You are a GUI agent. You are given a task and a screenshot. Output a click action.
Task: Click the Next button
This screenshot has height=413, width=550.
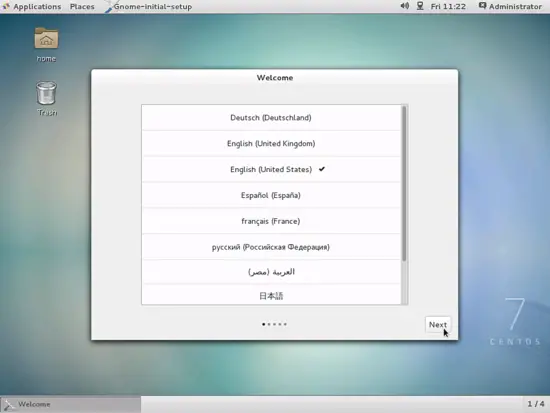click(438, 325)
